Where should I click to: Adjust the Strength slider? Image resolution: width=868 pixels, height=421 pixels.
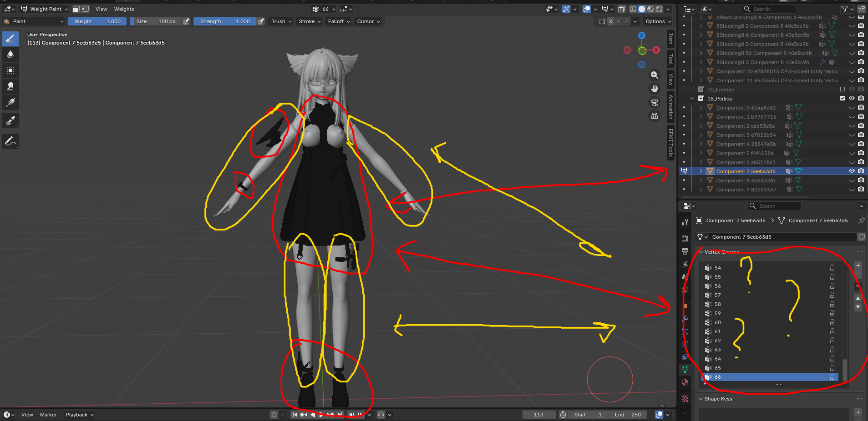[225, 21]
